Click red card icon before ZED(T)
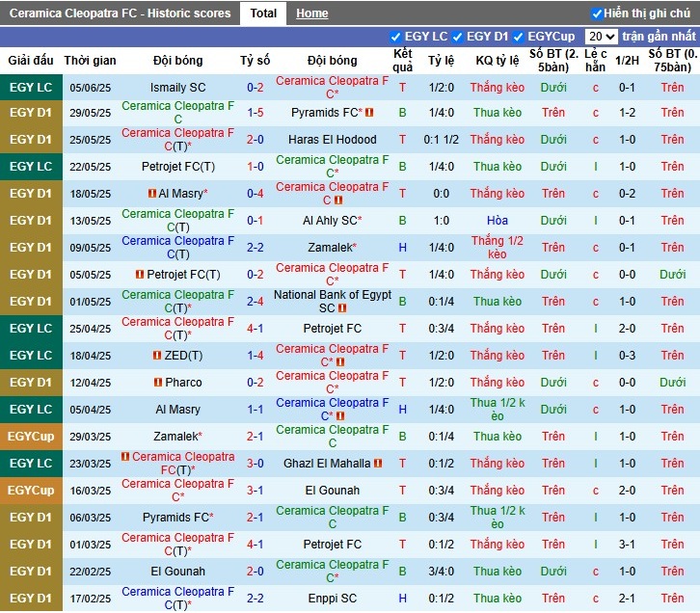The image size is (700, 613). [157, 355]
